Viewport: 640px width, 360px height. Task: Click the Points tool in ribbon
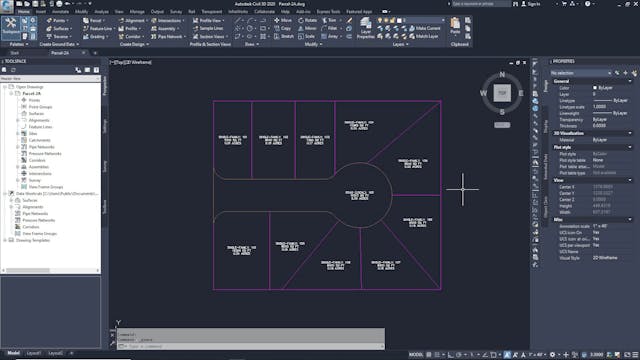(x=57, y=20)
